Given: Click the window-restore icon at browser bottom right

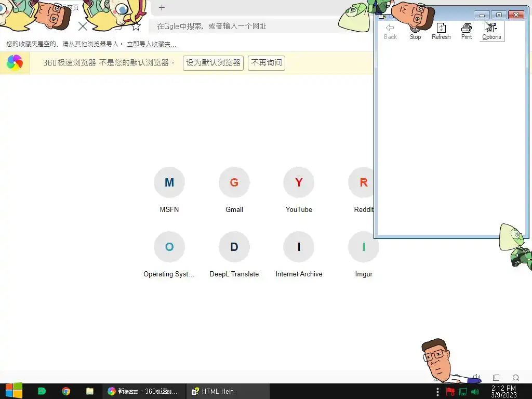Looking at the screenshot, I should point(496,377).
